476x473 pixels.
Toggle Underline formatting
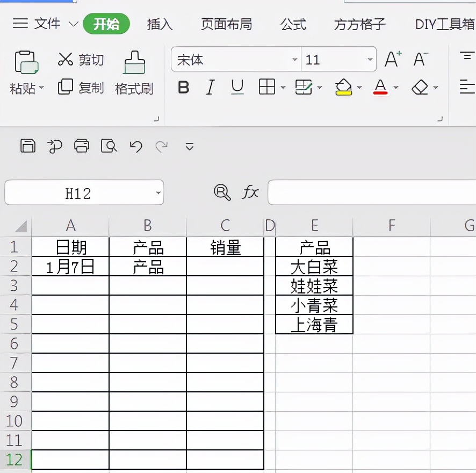coord(237,88)
